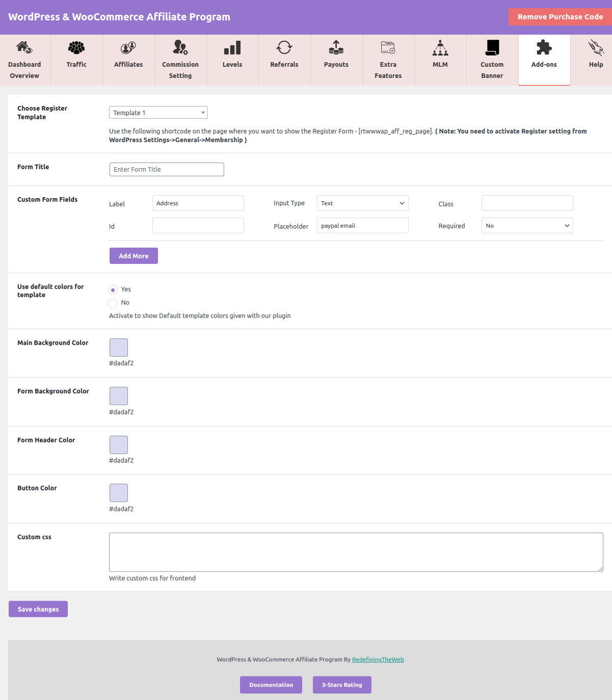Click the Help handshake icon
612x700 pixels.
coord(596,47)
